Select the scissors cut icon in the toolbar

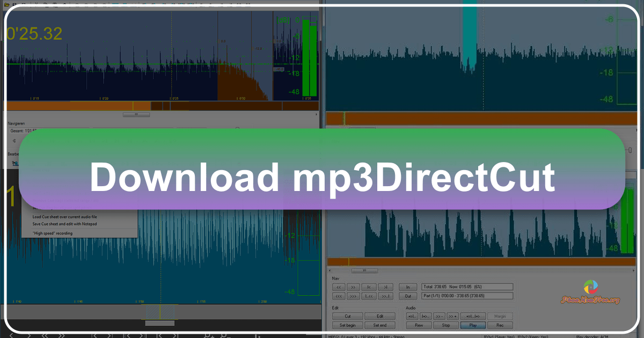pos(36,3)
